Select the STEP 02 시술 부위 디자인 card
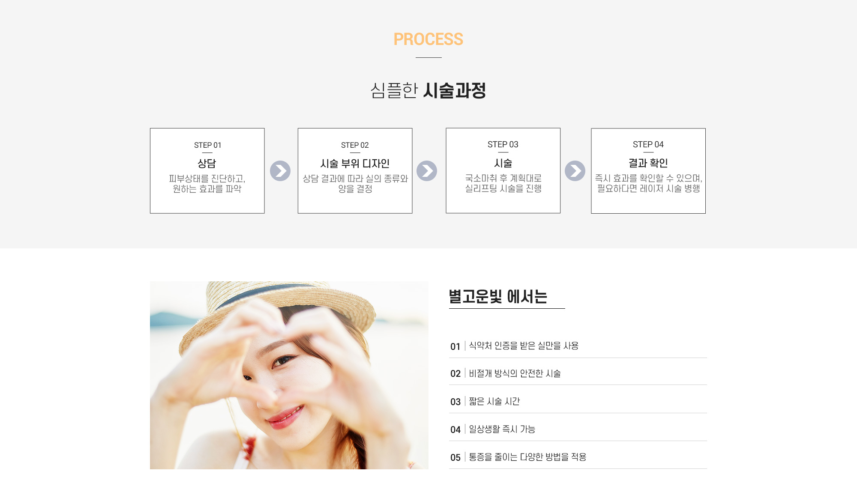Image resolution: width=857 pixels, height=504 pixels. tap(355, 171)
